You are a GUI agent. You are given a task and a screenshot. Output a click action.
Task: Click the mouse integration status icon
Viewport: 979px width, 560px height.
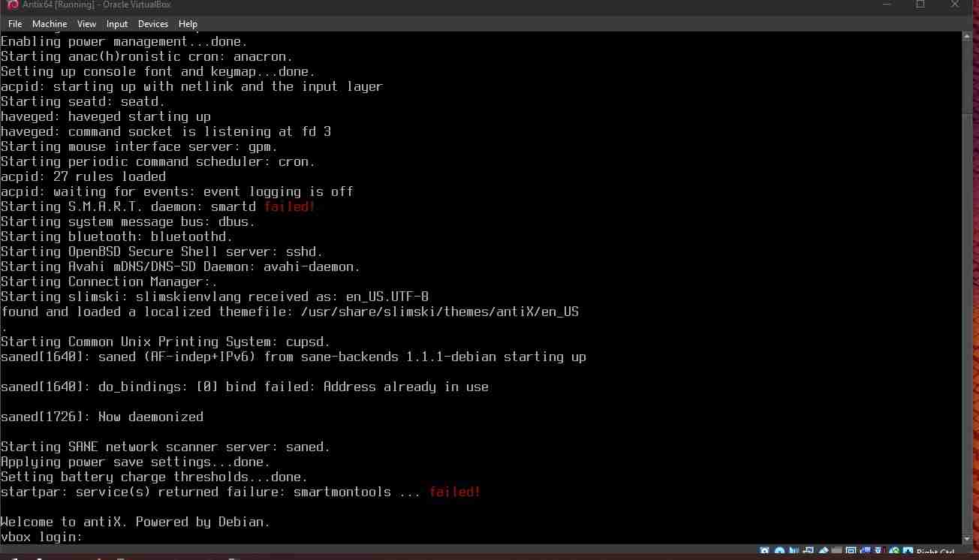893,553
